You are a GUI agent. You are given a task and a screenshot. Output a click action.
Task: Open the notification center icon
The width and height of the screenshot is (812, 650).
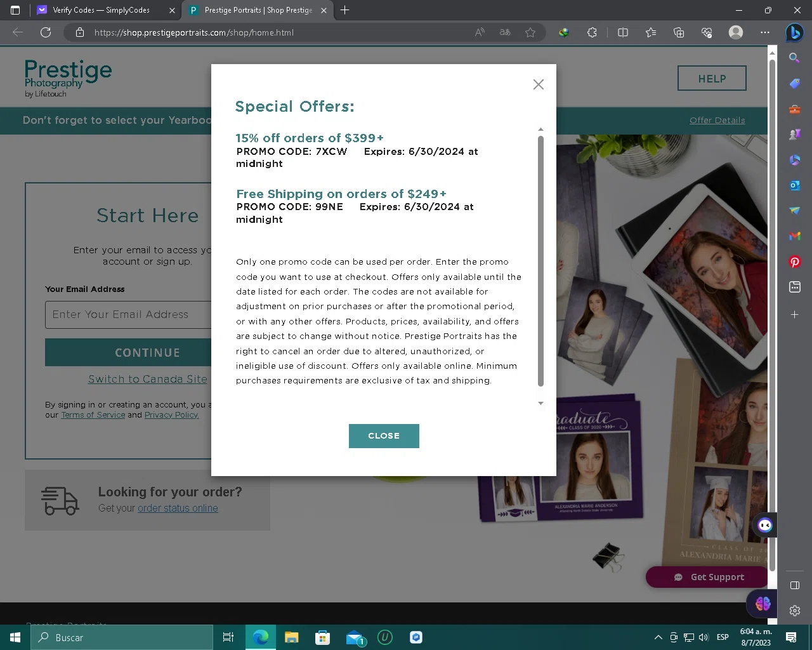(x=791, y=637)
